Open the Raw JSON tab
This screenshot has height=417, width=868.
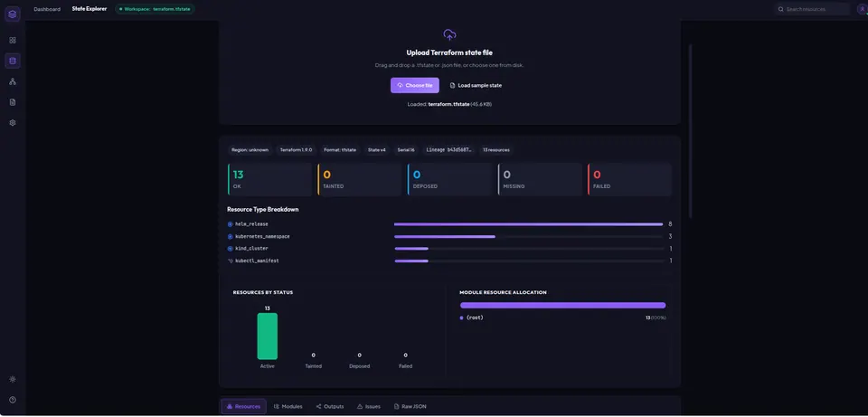[x=410, y=406]
